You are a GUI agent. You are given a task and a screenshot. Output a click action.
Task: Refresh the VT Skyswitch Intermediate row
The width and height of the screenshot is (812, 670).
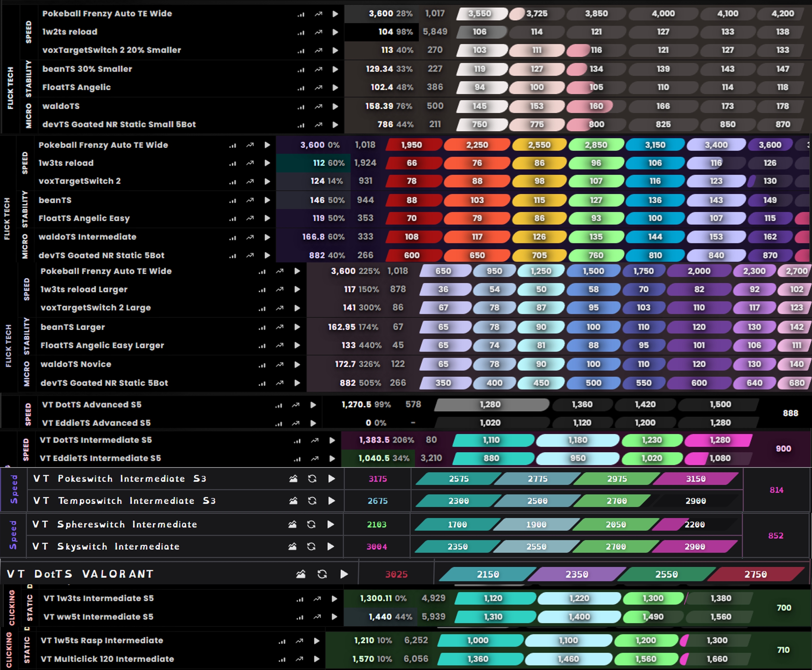tap(311, 546)
